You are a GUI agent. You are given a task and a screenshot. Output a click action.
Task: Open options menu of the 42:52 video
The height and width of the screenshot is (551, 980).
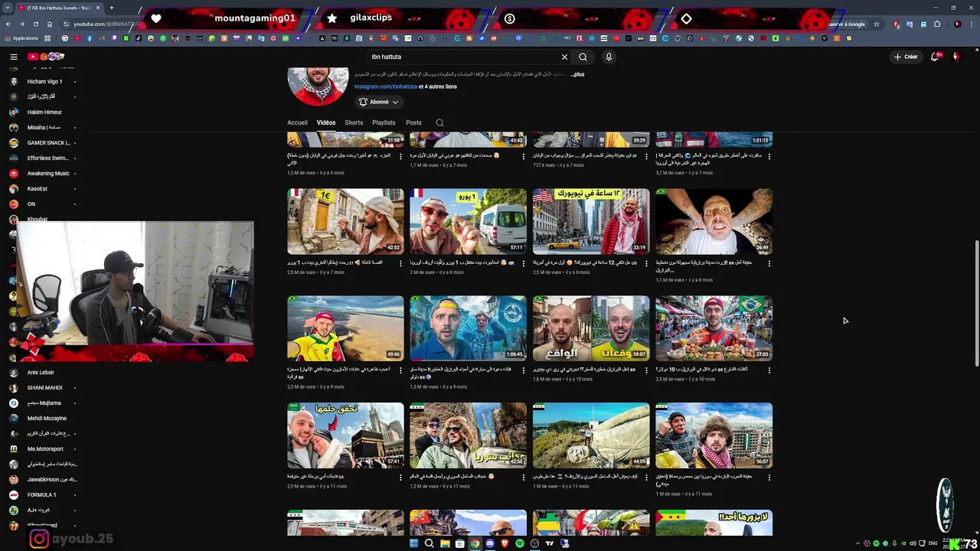pos(400,263)
